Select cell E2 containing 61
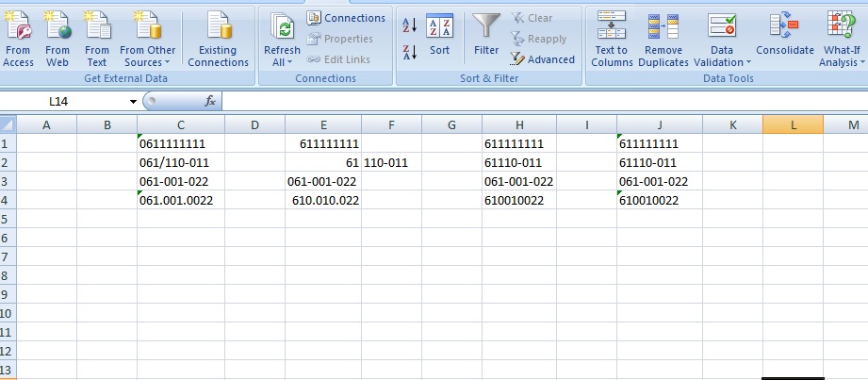The height and width of the screenshot is (380, 868). click(x=323, y=162)
